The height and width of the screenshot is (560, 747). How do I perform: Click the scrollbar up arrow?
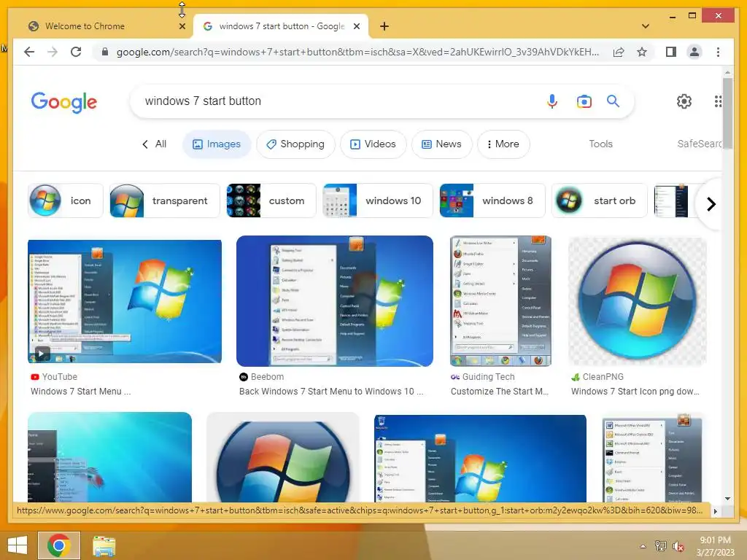[727, 72]
